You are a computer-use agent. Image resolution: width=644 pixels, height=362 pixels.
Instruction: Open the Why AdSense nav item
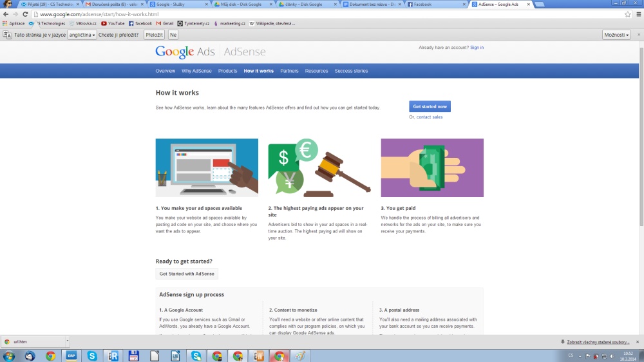pyautogui.click(x=196, y=71)
